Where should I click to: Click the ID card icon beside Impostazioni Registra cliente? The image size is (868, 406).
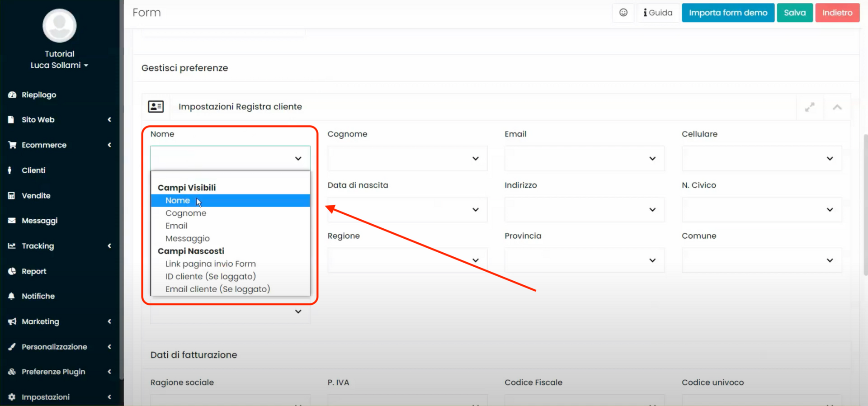click(x=156, y=107)
